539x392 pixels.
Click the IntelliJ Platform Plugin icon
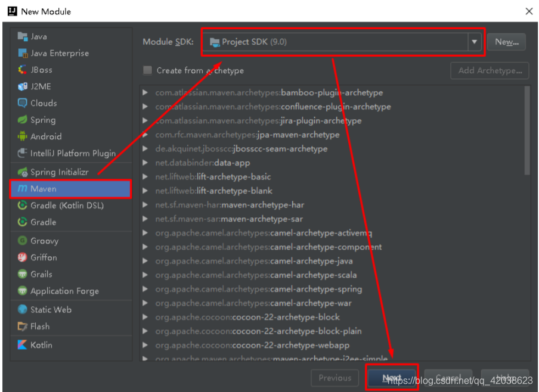point(22,153)
